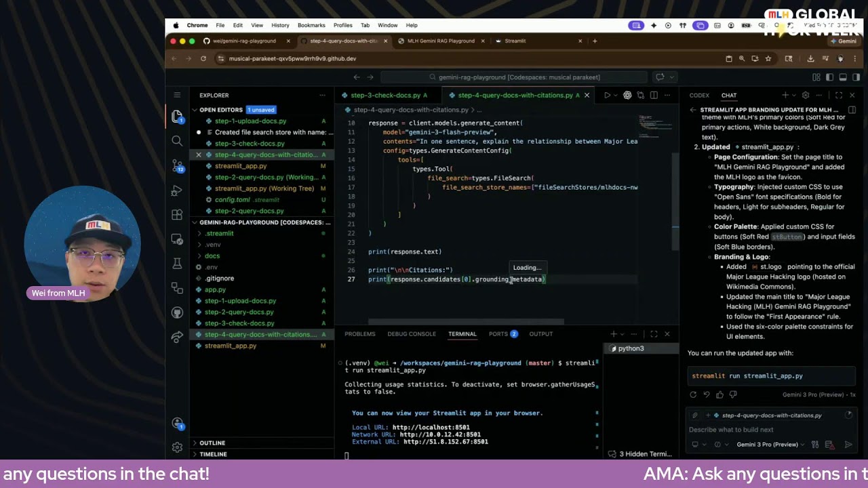Open chat settings gear
The image size is (868, 488).
click(806, 95)
